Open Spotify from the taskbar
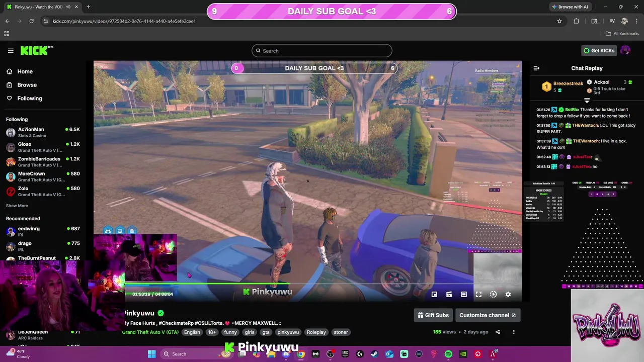 [448, 354]
